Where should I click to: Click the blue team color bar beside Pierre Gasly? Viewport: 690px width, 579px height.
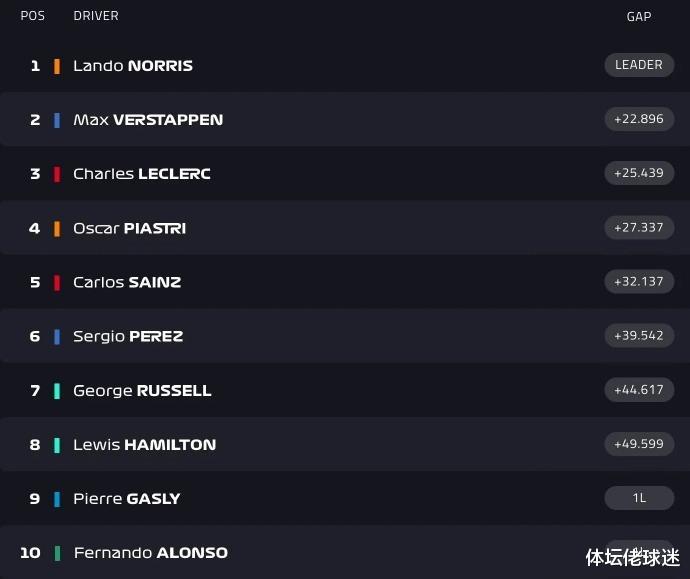(57, 499)
